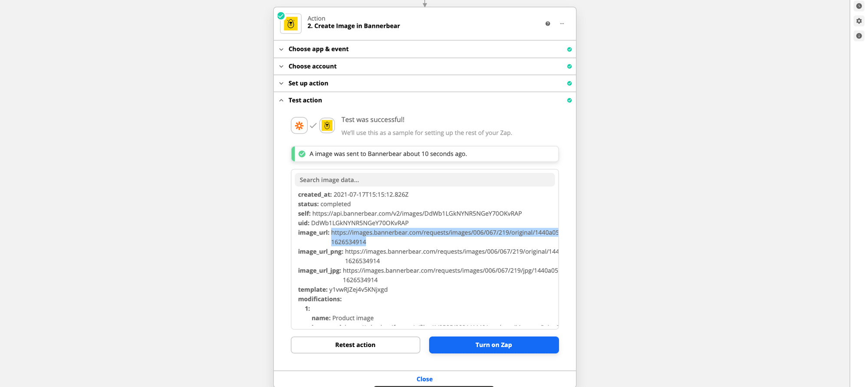Click the green check on Set up action
This screenshot has height=387, width=868.
[x=569, y=83]
